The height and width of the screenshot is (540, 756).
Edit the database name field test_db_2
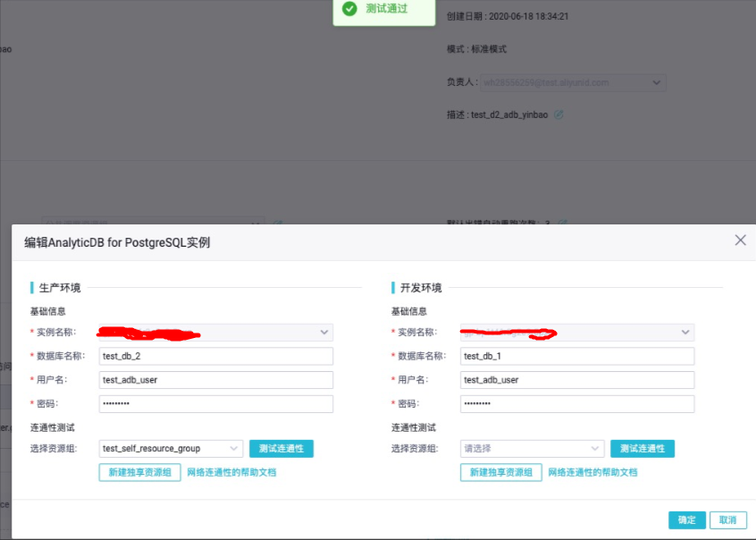216,356
